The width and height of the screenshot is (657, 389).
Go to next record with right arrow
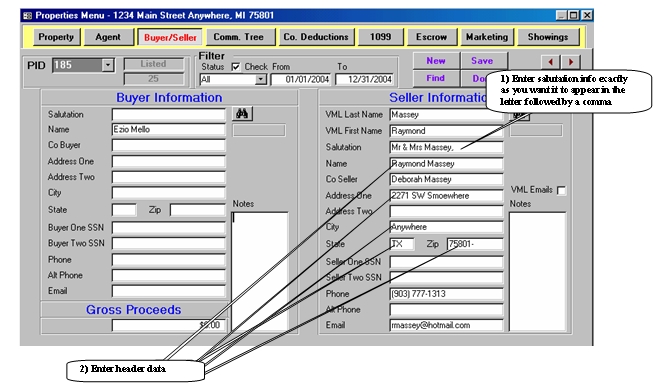click(571, 62)
